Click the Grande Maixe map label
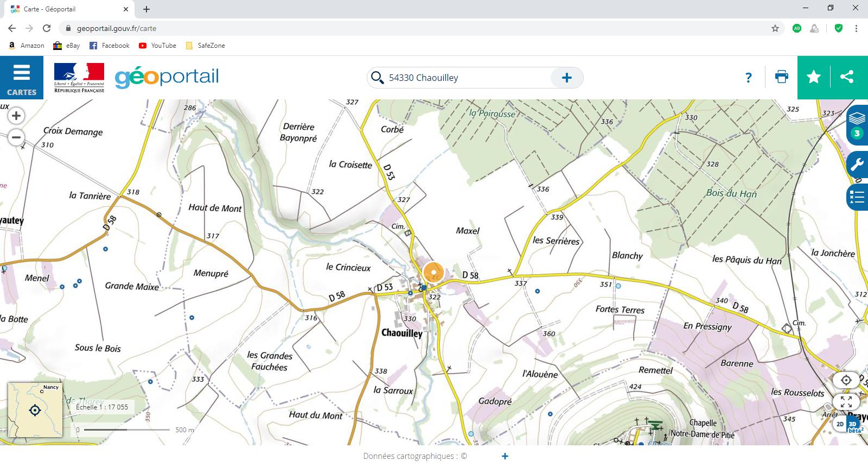 click(x=132, y=286)
